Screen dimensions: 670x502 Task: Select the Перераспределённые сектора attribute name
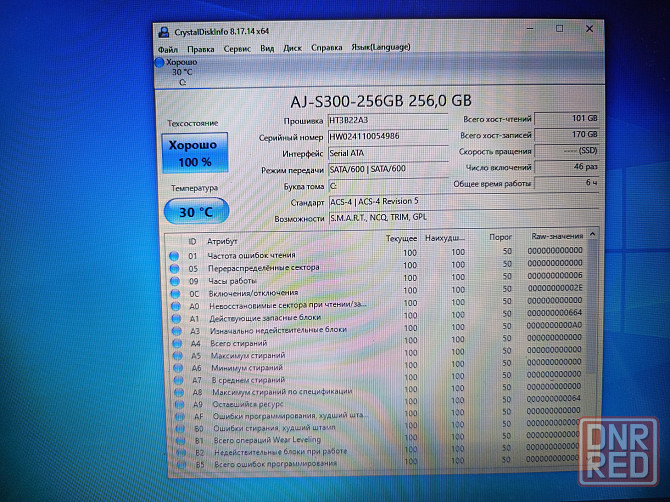click(264, 267)
